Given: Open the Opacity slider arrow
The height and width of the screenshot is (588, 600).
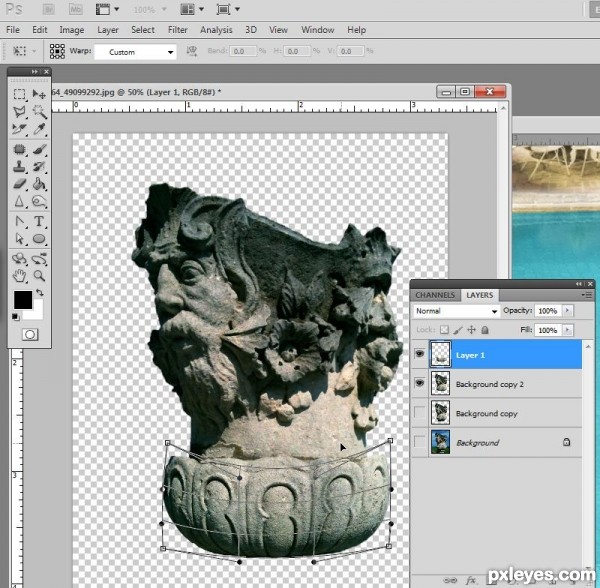Looking at the screenshot, I should click(x=567, y=310).
